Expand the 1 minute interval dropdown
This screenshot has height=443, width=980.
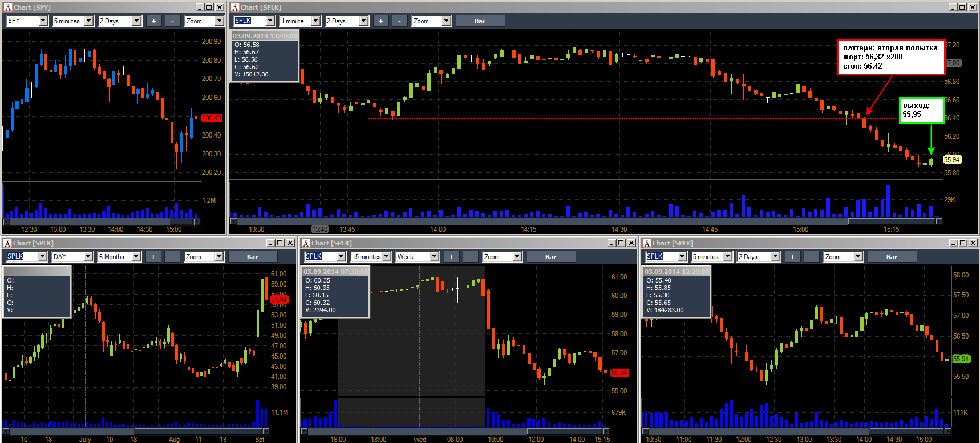[x=315, y=21]
